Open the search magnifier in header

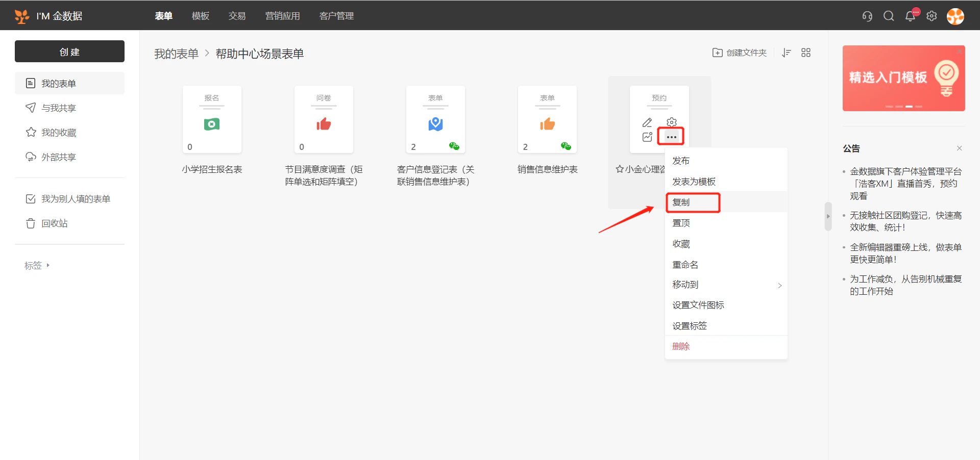(x=889, y=16)
